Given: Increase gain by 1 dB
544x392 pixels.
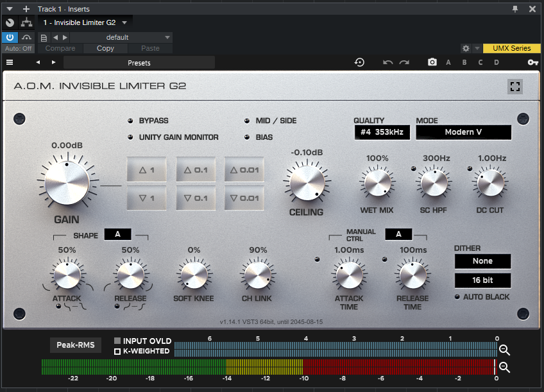Looking at the screenshot, I should (147, 169).
